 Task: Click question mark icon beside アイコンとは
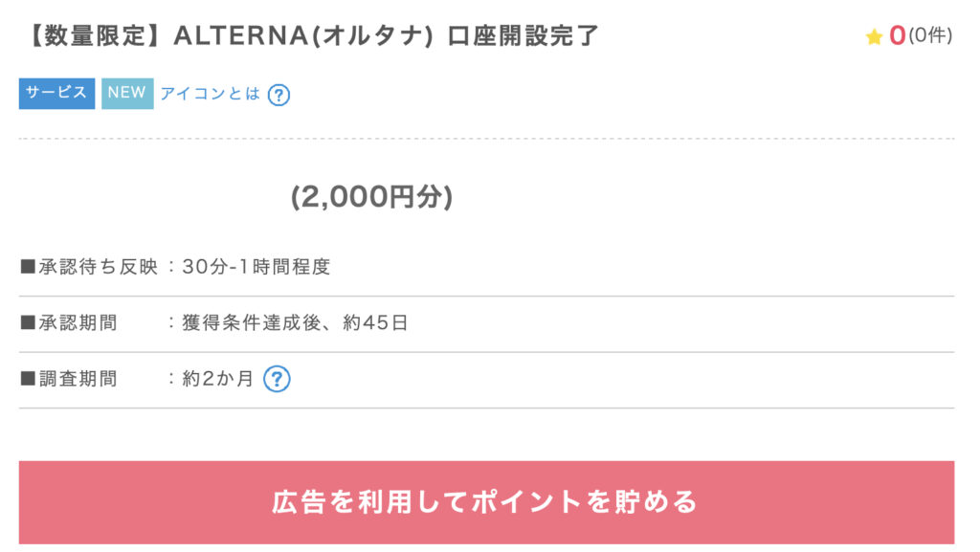pos(278,95)
